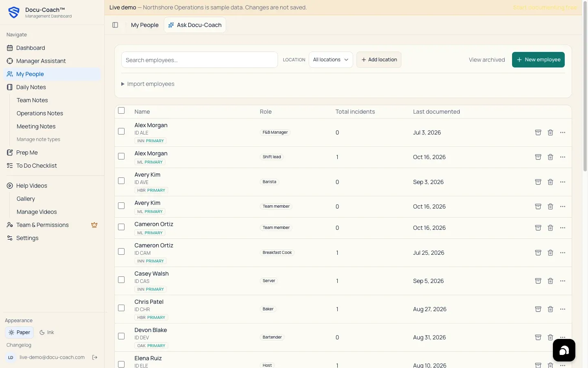Screen dimensions: 588x368
Task: Click the New employee button
Action: pos(538,60)
